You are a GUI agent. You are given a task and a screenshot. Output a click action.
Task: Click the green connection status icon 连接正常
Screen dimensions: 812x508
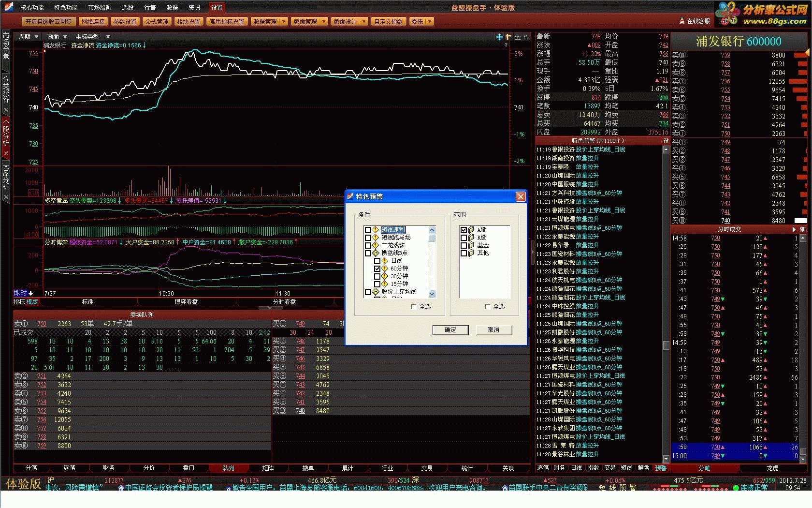pos(736,487)
